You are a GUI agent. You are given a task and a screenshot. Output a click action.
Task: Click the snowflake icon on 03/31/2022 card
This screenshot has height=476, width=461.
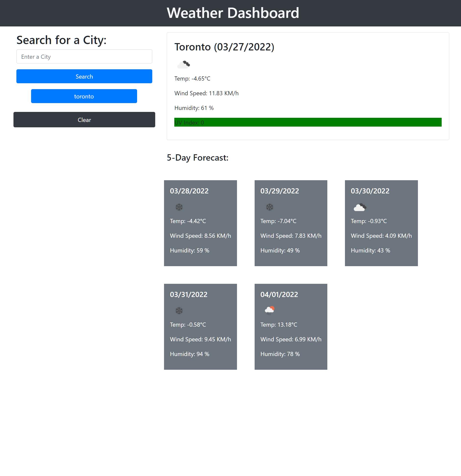click(x=179, y=311)
